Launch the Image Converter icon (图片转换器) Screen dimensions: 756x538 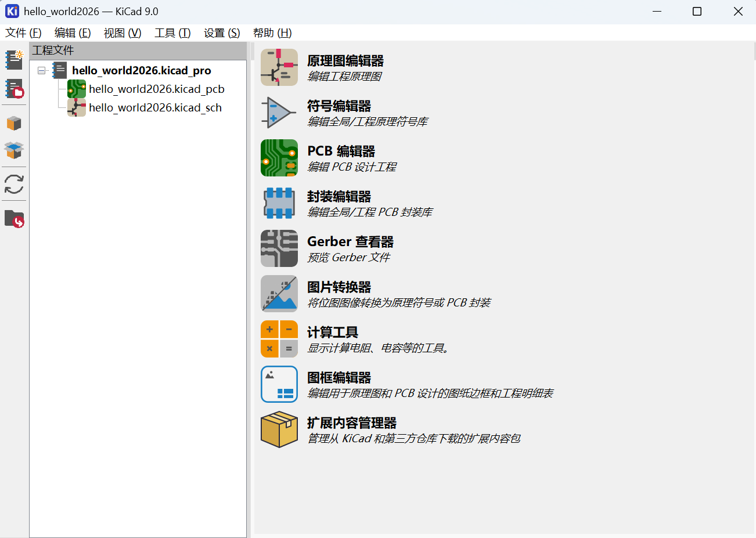[279, 294]
